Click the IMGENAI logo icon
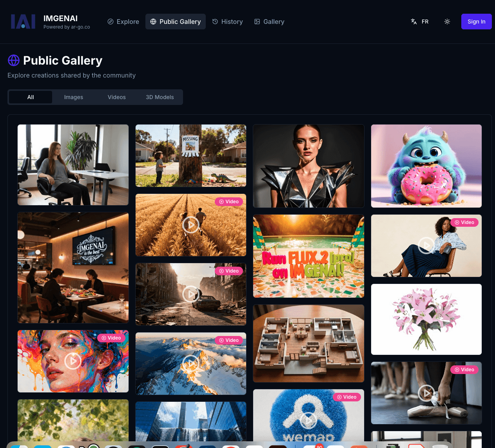 pos(23,22)
